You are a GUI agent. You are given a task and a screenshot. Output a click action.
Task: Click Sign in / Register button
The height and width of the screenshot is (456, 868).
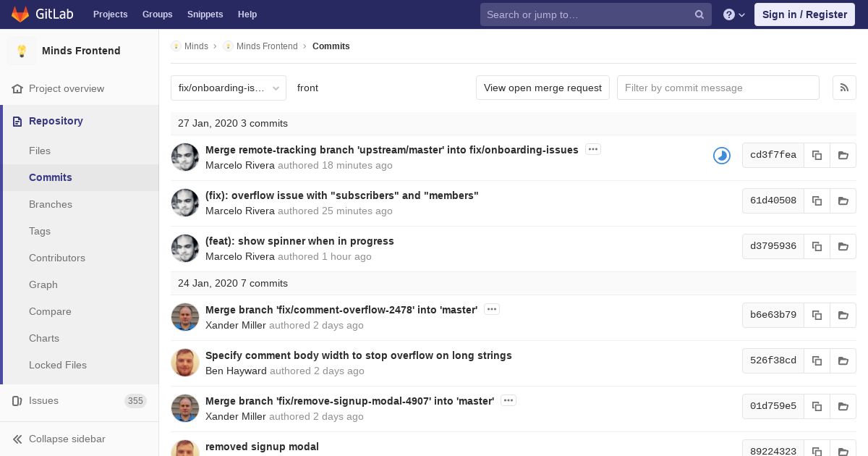pos(804,14)
